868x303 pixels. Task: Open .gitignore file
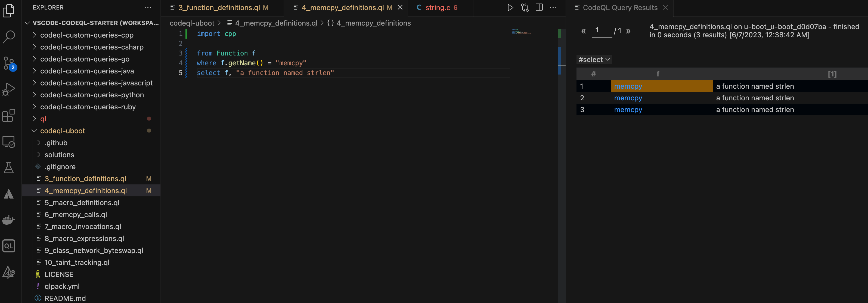pyautogui.click(x=60, y=167)
